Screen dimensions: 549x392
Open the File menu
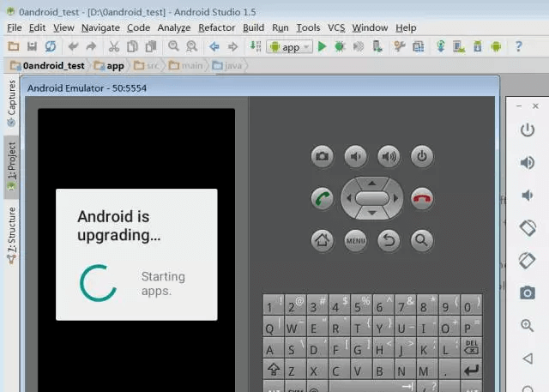click(15, 27)
